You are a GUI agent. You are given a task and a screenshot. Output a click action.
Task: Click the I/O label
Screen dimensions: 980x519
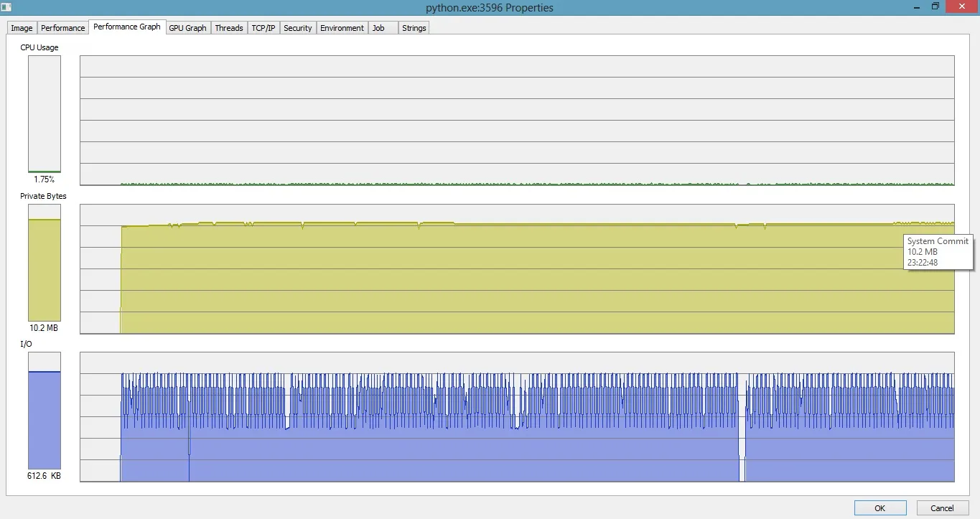coord(26,344)
